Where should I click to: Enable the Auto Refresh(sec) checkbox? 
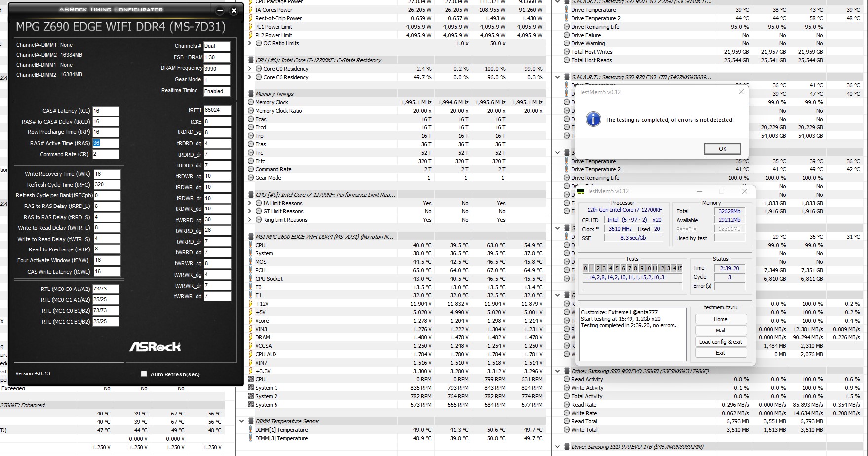click(144, 374)
